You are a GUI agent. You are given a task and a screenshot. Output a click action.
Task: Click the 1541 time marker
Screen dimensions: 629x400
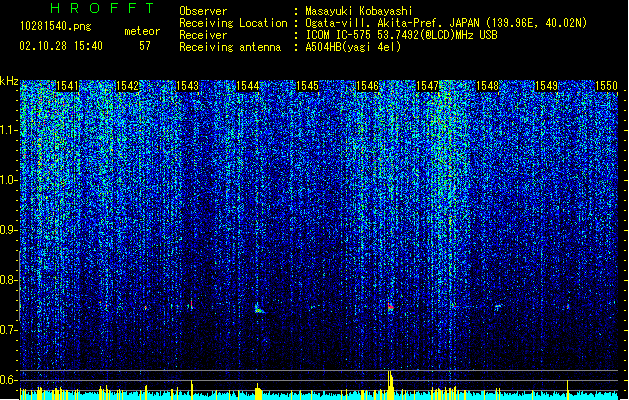pyautogui.click(x=67, y=86)
